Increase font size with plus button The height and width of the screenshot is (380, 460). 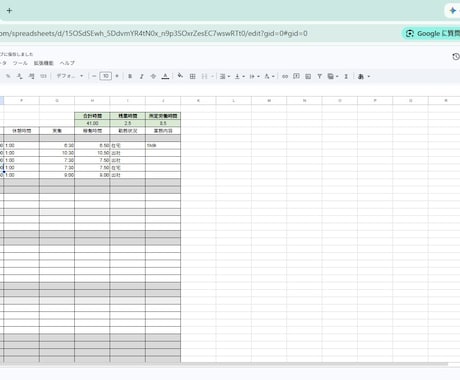pyautogui.click(x=117, y=76)
